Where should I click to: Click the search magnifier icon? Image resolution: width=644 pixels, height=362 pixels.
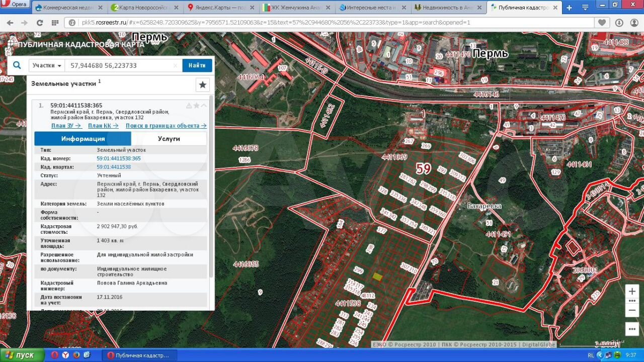pyautogui.click(x=17, y=65)
